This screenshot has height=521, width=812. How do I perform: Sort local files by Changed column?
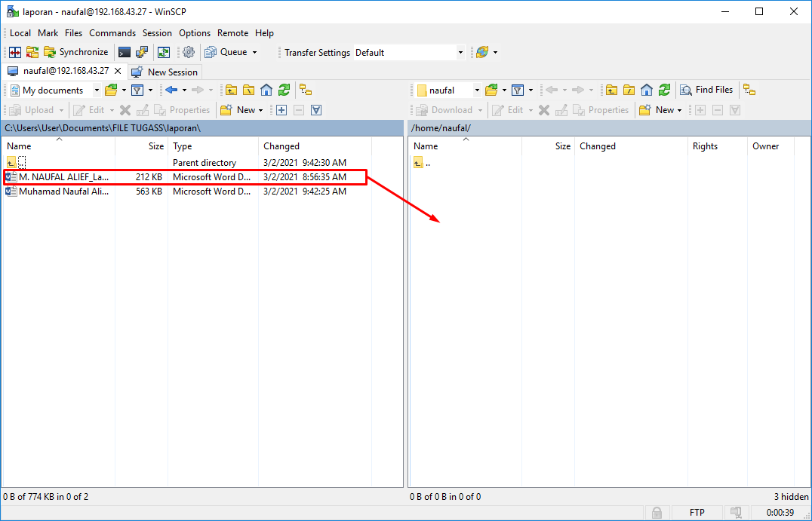point(315,146)
